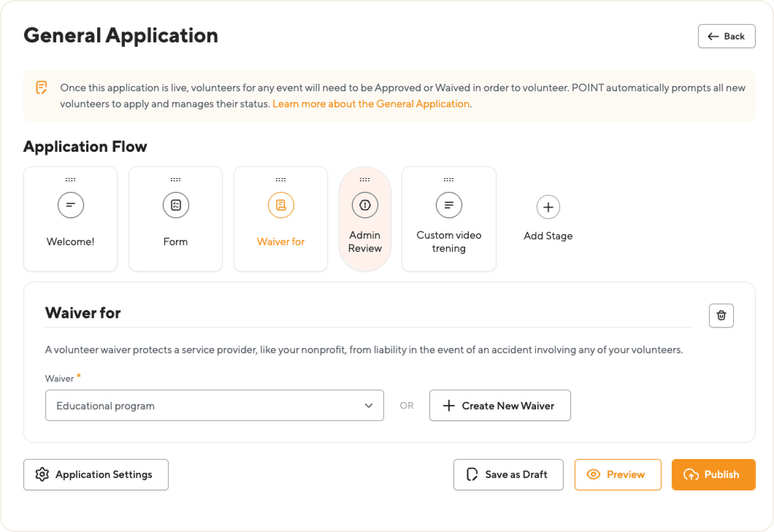Publish the application
Screen dimensions: 774x532
pos(713,475)
